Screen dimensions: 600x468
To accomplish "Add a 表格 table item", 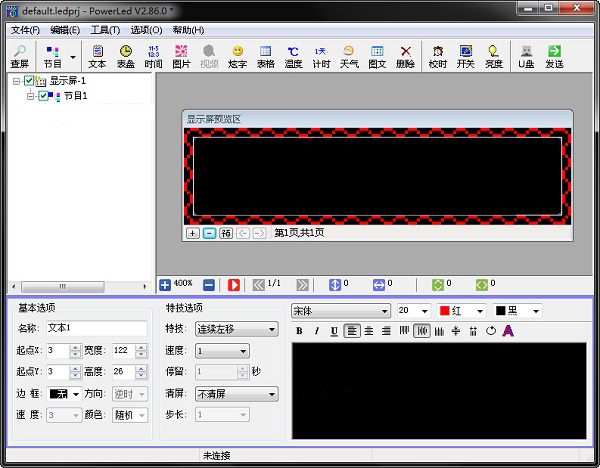I will point(266,57).
